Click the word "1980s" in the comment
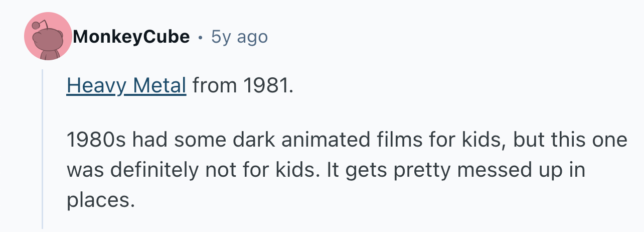The image size is (644, 232). click(96, 140)
